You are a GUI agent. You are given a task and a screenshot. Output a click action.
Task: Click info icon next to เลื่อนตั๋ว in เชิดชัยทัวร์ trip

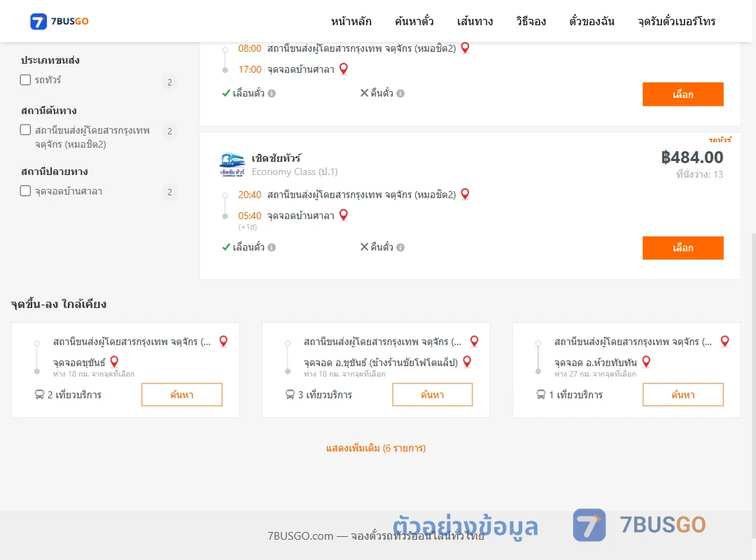[x=272, y=247]
